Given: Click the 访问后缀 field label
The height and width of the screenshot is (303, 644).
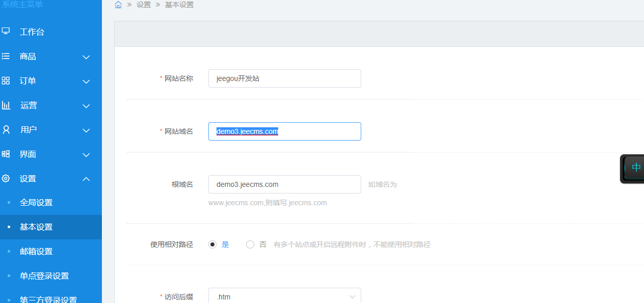Looking at the screenshot, I should (x=179, y=297).
